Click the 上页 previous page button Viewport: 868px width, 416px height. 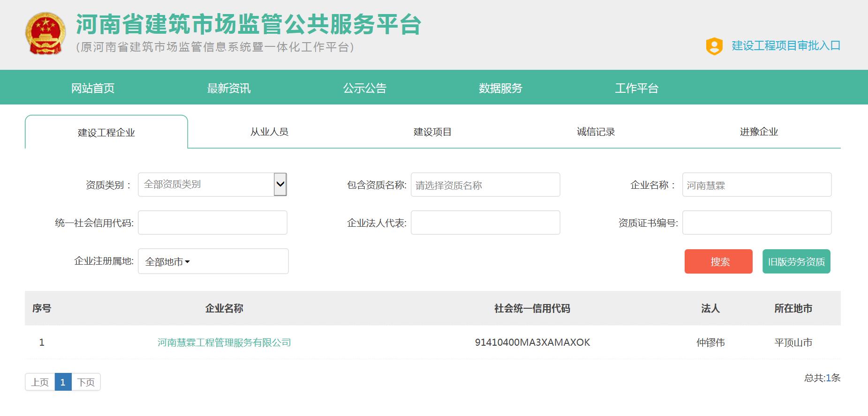40,382
